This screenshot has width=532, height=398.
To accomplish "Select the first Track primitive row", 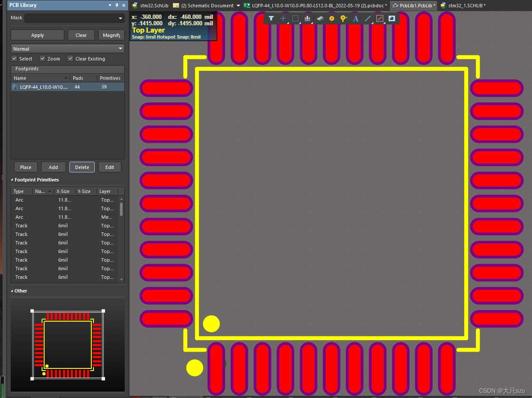I will point(65,226).
